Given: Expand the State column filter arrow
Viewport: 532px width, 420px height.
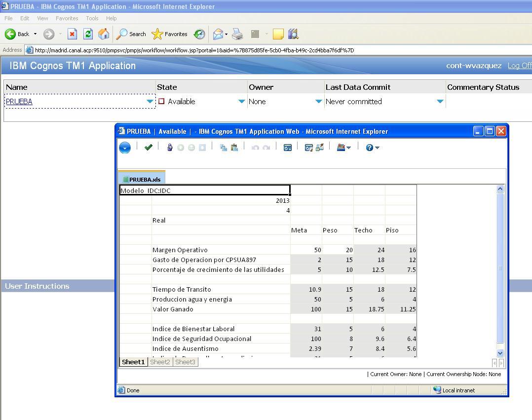Looking at the screenshot, I should tap(242, 102).
